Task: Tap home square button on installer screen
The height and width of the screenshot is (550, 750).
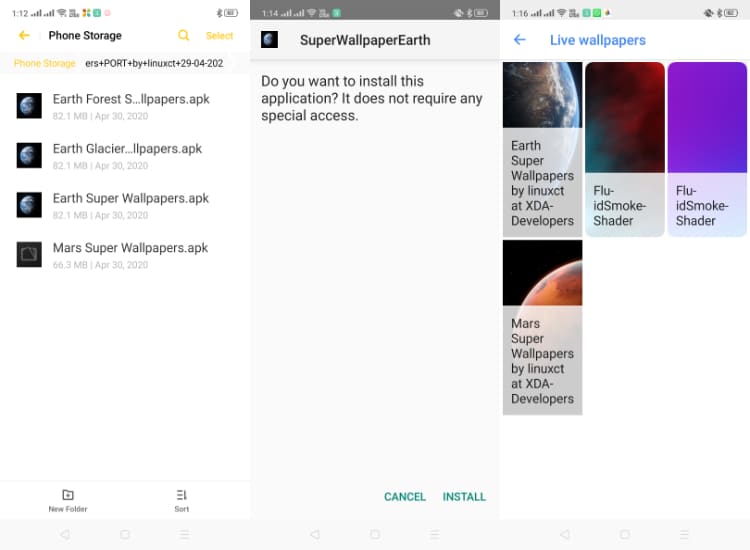Action: coord(375,534)
